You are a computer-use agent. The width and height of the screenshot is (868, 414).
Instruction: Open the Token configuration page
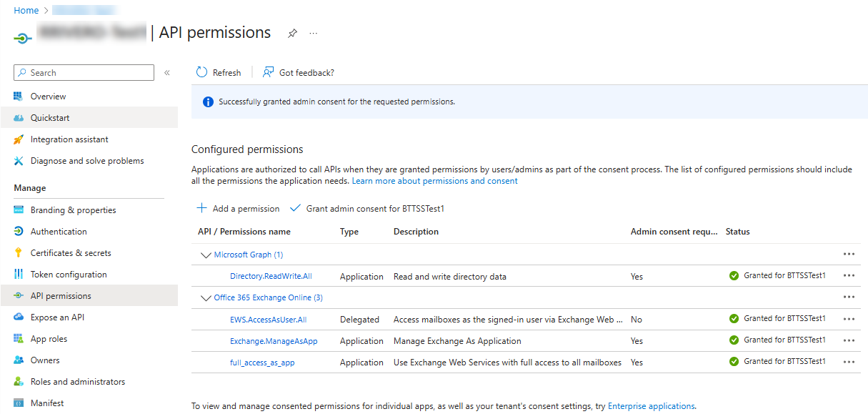coord(69,275)
